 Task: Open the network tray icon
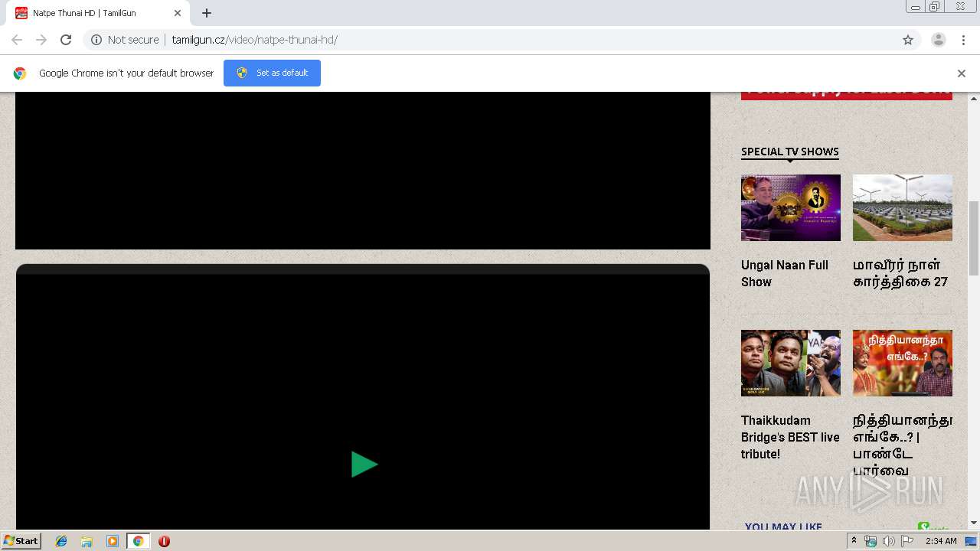pyautogui.click(x=871, y=541)
